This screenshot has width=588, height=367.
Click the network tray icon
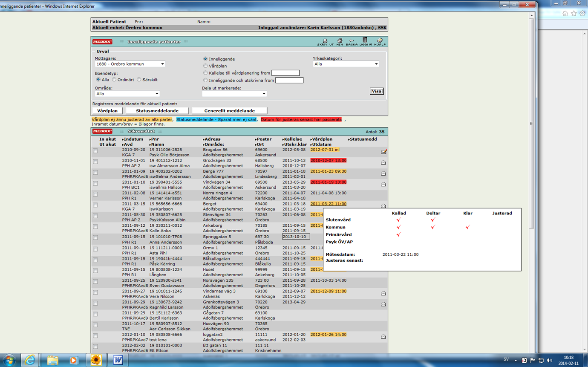[x=541, y=360]
